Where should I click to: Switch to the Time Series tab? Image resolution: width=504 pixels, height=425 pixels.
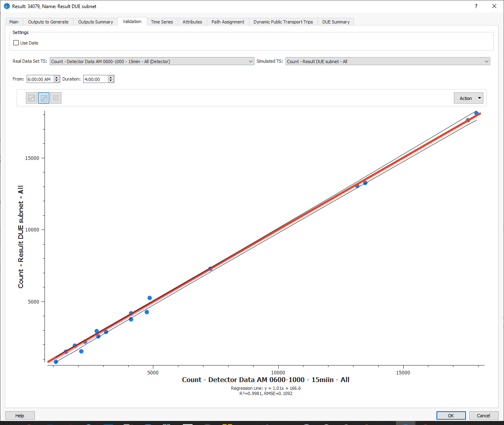point(162,22)
